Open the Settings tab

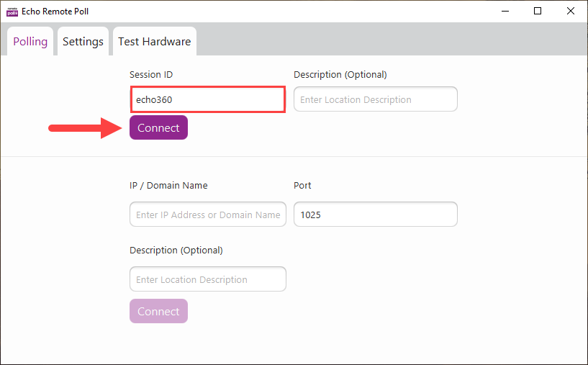(x=83, y=41)
